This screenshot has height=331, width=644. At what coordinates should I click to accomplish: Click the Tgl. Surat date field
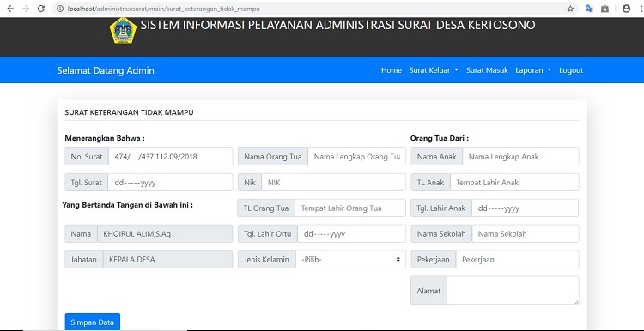(170, 183)
